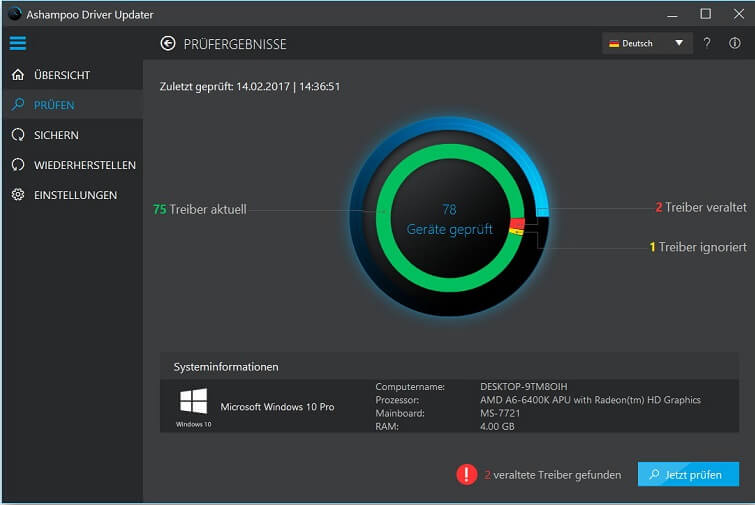The image size is (755, 505).
Task: Click the 'Zuletzt geprüft' timestamp text
Action: (x=250, y=87)
